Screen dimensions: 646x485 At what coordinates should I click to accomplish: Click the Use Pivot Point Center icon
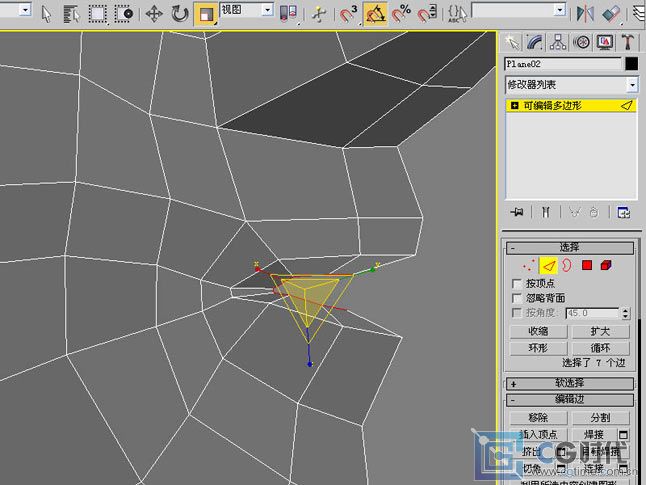click(x=288, y=14)
